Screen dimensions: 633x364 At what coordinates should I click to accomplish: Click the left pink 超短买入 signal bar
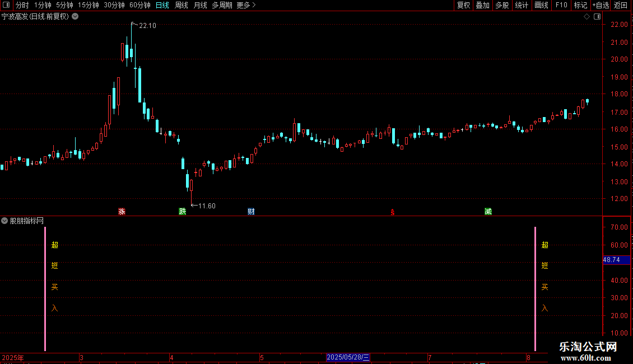point(45,288)
